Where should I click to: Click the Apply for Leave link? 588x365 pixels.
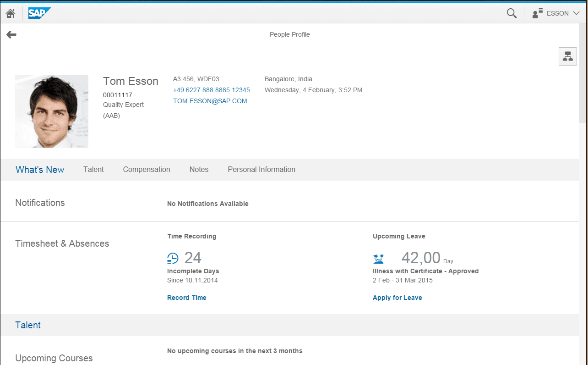point(397,298)
